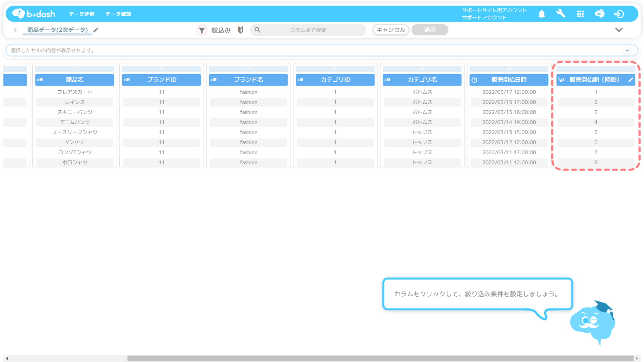Select the カテゴリID column header

tap(335, 80)
